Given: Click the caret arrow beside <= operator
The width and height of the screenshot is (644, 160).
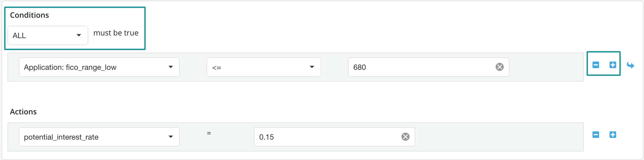Looking at the screenshot, I should pyautogui.click(x=312, y=67).
